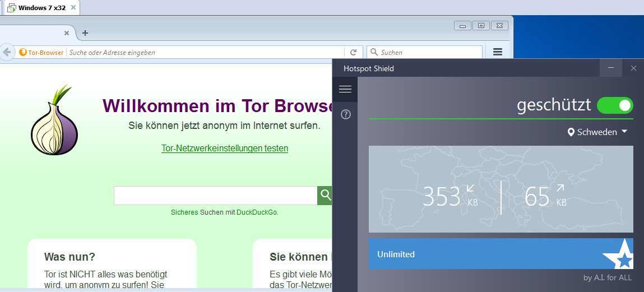Click the 353 KB download counter
The height and width of the screenshot is (292, 644).
(450, 196)
